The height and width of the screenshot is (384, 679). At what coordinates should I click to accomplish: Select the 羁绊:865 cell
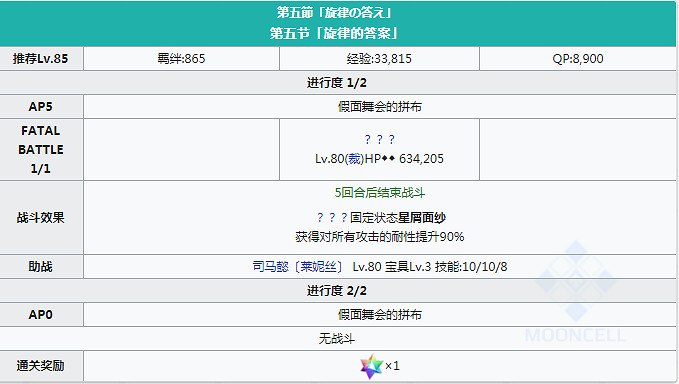pyautogui.click(x=181, y=58)
